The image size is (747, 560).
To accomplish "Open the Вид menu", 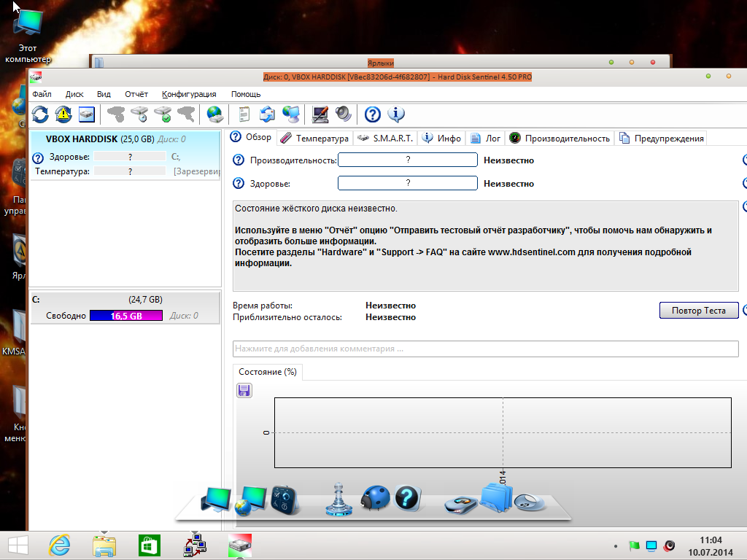I will (104, 94).
